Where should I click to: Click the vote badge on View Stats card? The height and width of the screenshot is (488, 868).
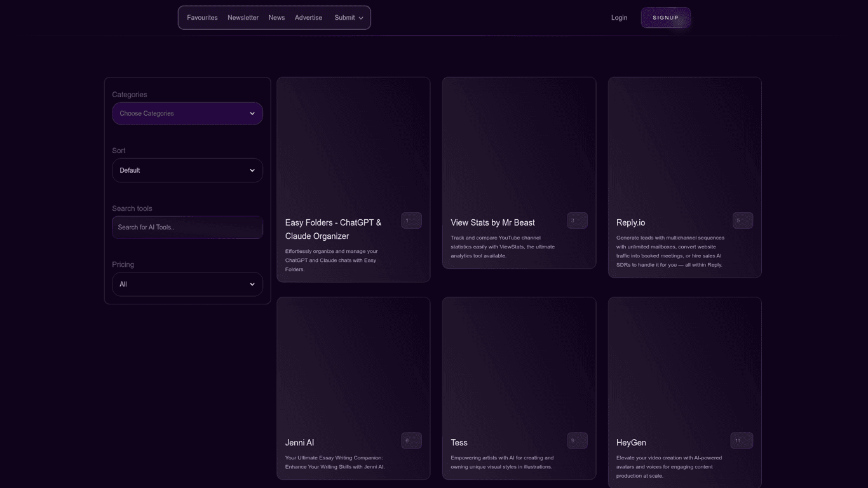[577, 220]
